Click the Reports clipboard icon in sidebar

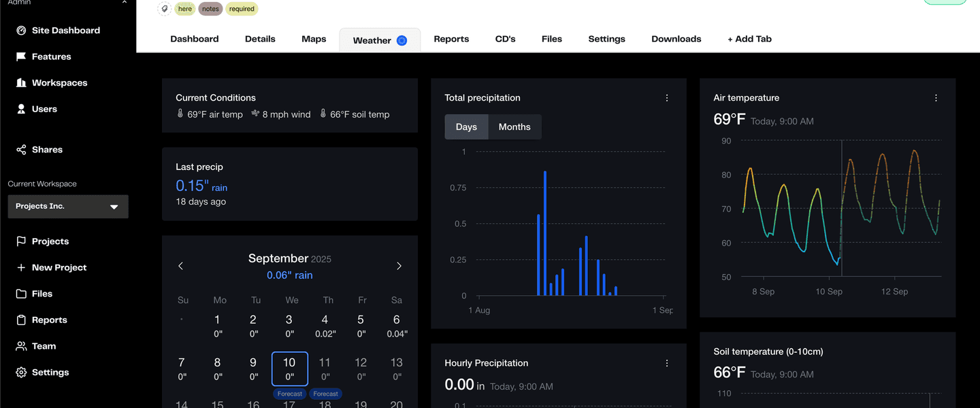pyautogui.click(x=21, y=320)
